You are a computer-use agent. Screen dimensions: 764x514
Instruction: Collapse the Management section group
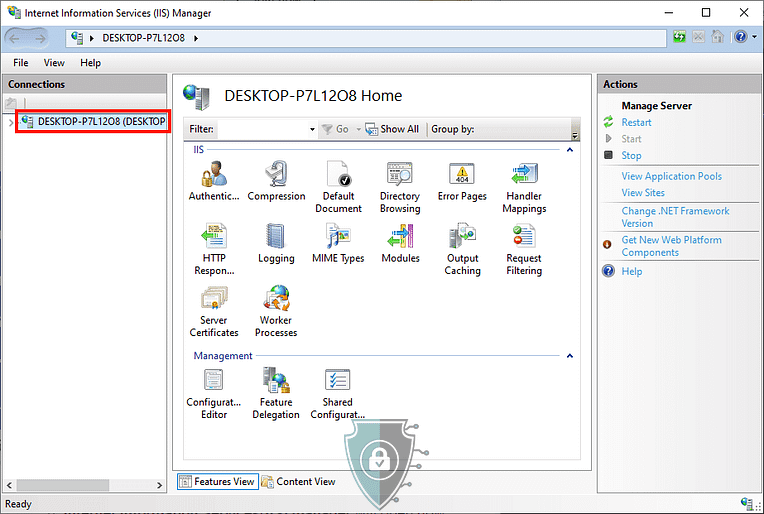[570, 355]
